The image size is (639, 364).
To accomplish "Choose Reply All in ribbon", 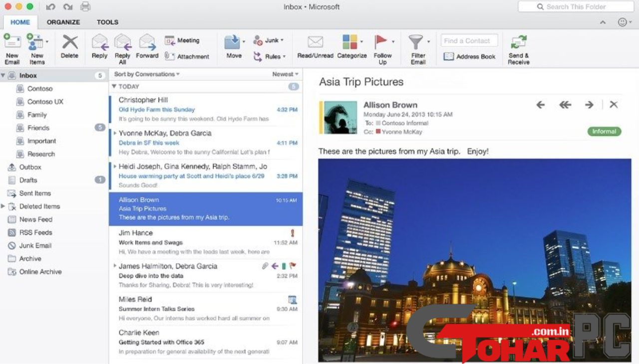I will 122,48.
